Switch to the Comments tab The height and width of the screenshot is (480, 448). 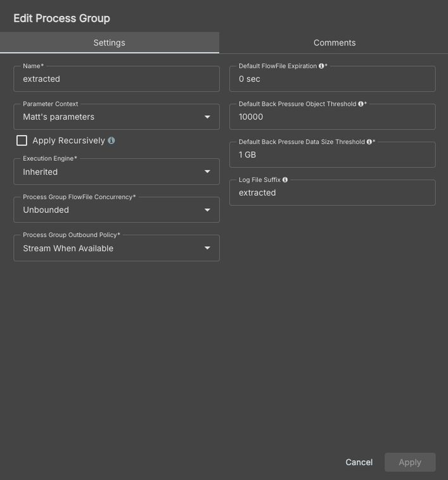335,43
